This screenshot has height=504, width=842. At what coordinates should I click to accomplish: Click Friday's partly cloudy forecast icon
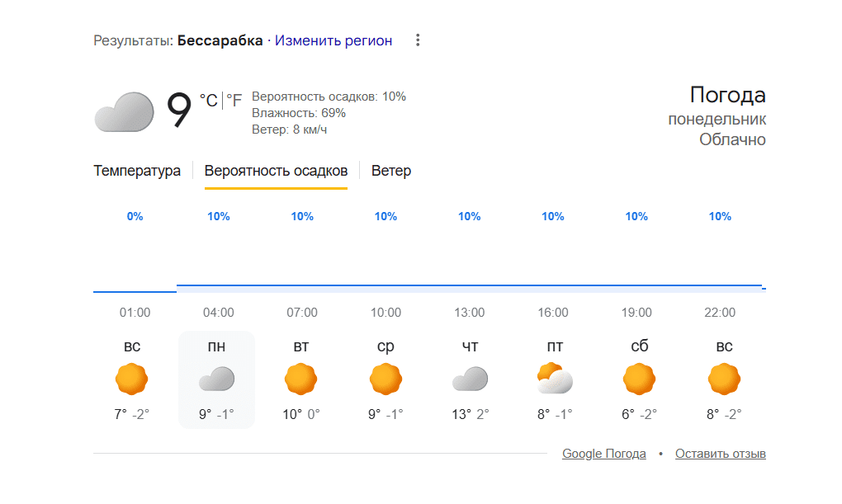(554, 379)
